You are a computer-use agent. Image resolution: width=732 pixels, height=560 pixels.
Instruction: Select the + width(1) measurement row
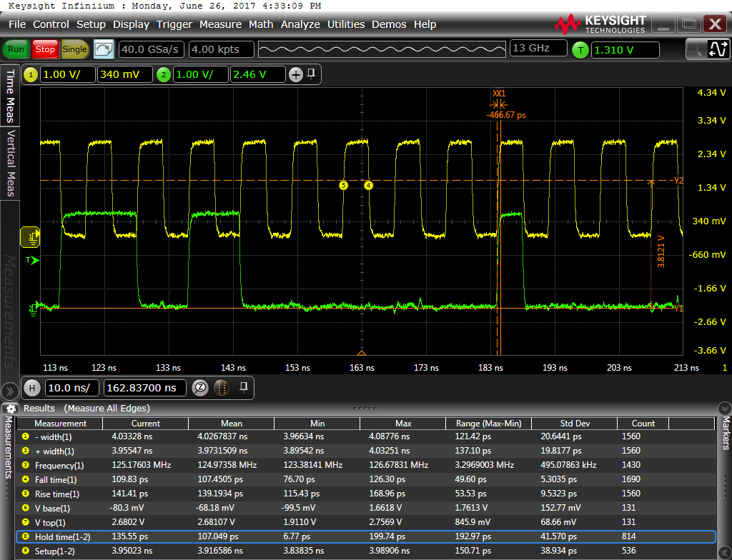[366, 451]
